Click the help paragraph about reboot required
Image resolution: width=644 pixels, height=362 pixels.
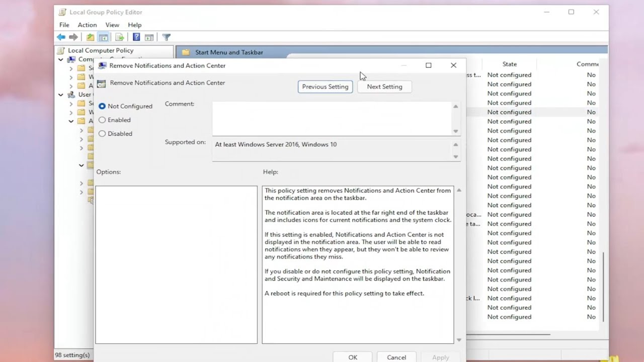click(344, 293)
